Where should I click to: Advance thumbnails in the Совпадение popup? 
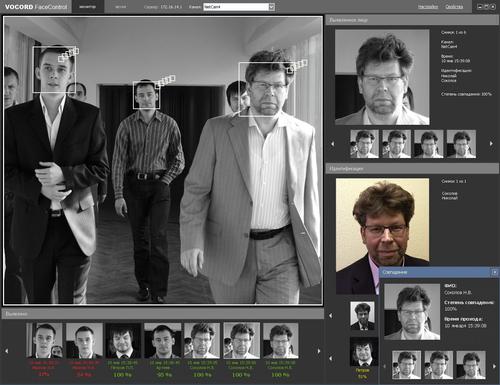494,366
